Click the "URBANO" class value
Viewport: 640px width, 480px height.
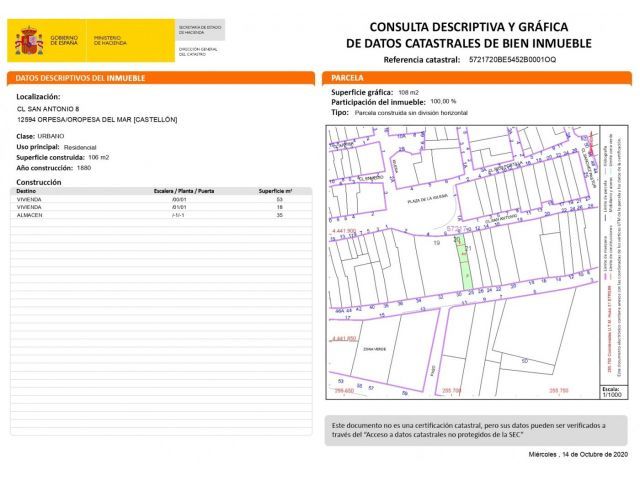point(51,136)
